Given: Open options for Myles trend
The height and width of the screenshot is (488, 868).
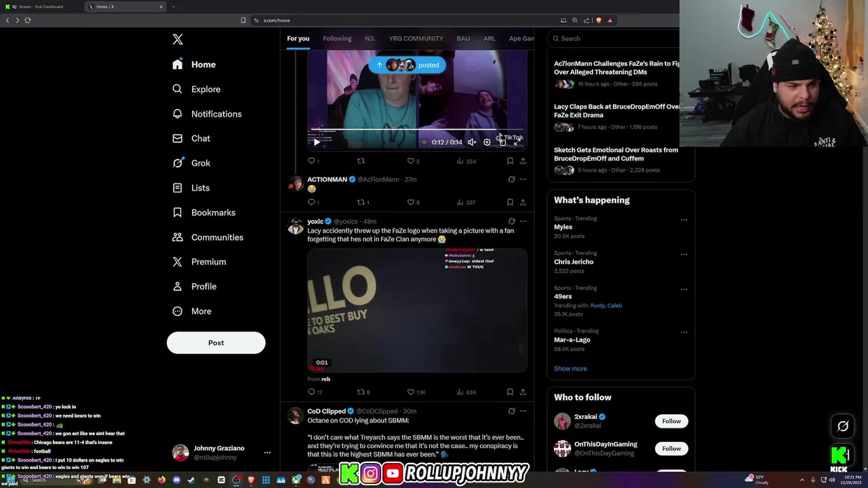Looking at the screenshot, I should coord(684,220).
